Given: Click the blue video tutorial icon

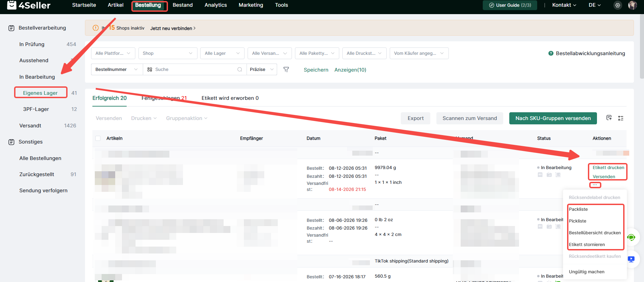Looking at the screenshot, I should (631, 259).
